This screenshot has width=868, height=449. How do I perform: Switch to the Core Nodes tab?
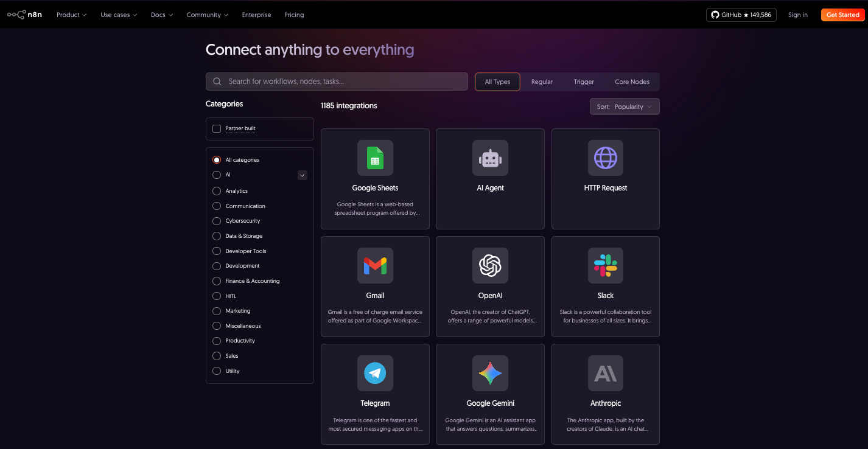(x=632, y=82)
